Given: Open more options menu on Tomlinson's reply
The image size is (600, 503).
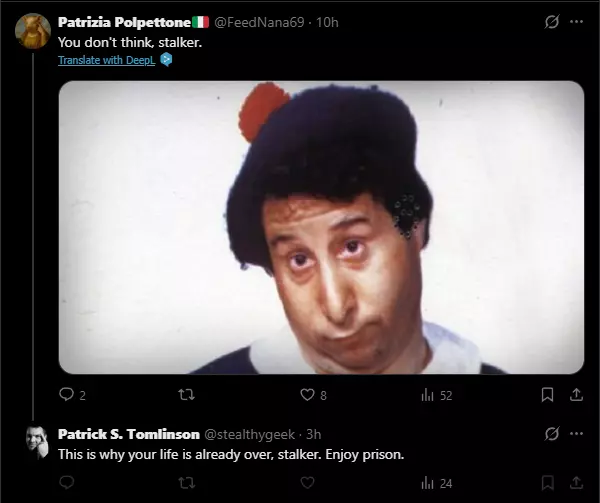Looking at the screenshot, I should click(576, 433).
